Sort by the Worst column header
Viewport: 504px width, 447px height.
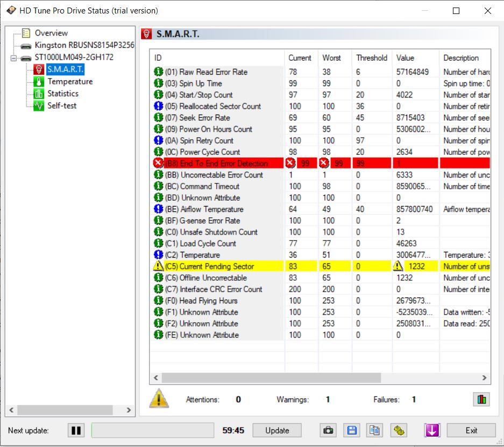coord(335,58)
